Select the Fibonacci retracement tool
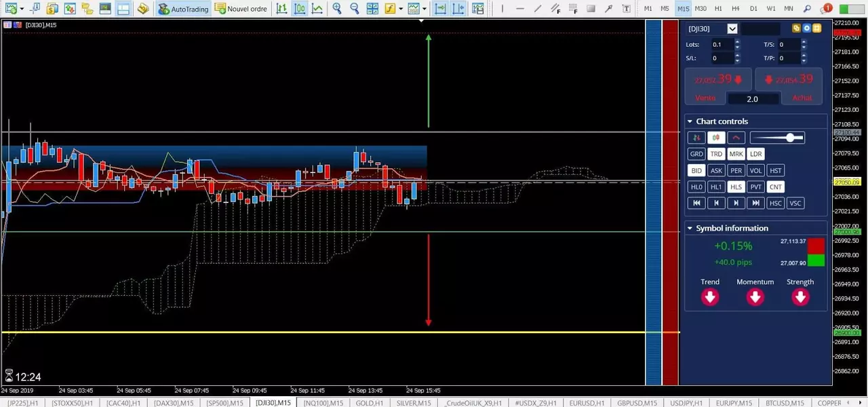The height and width of the screenshot is (407, 868). coord(573,9)
